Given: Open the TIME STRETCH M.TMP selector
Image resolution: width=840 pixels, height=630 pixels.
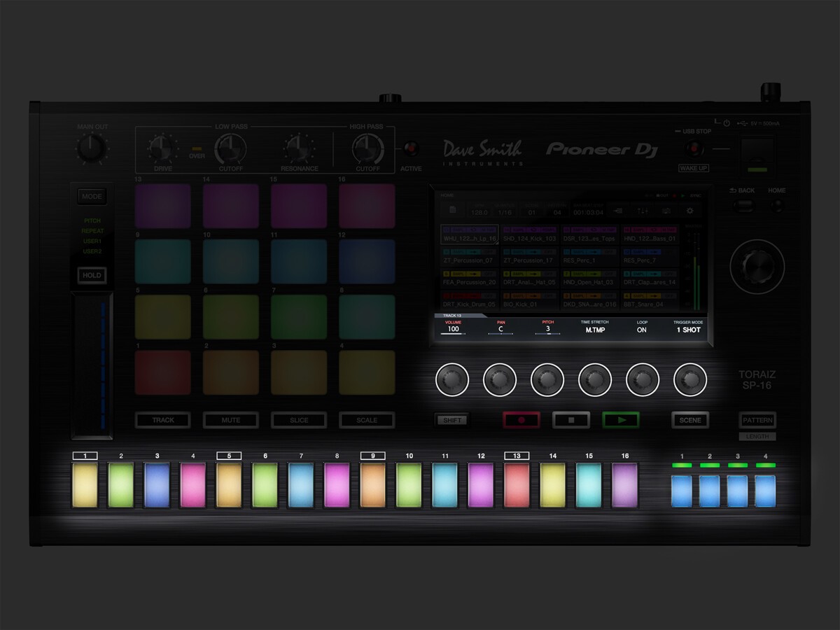Looking at the screenshot, I should tap(596, 329).
